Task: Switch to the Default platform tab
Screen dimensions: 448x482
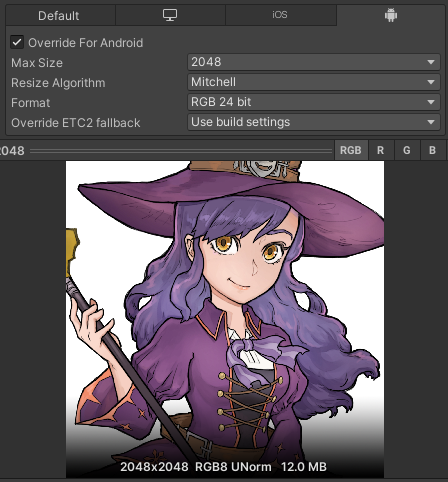Action: [x=60, y=15]
